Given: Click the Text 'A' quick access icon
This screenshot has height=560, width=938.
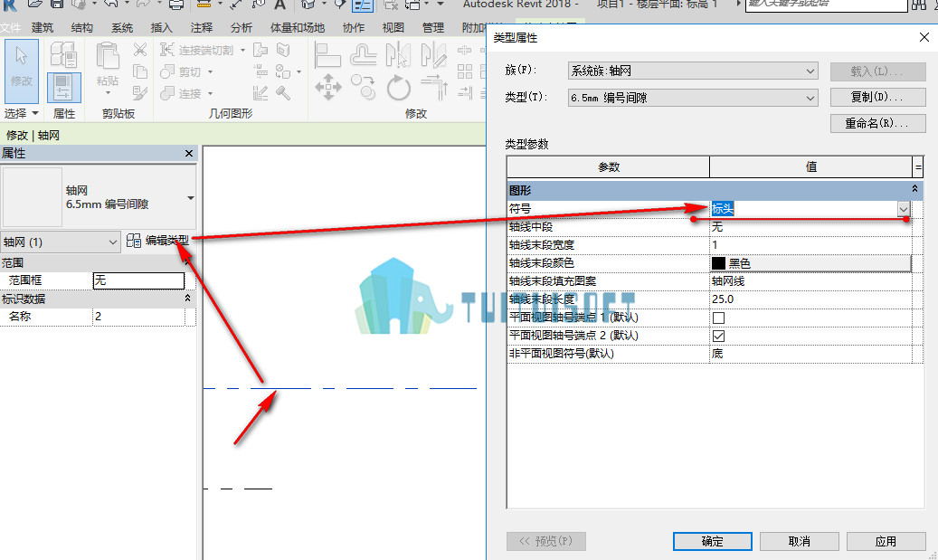Looking at the screenshot, I should (280, 5).
